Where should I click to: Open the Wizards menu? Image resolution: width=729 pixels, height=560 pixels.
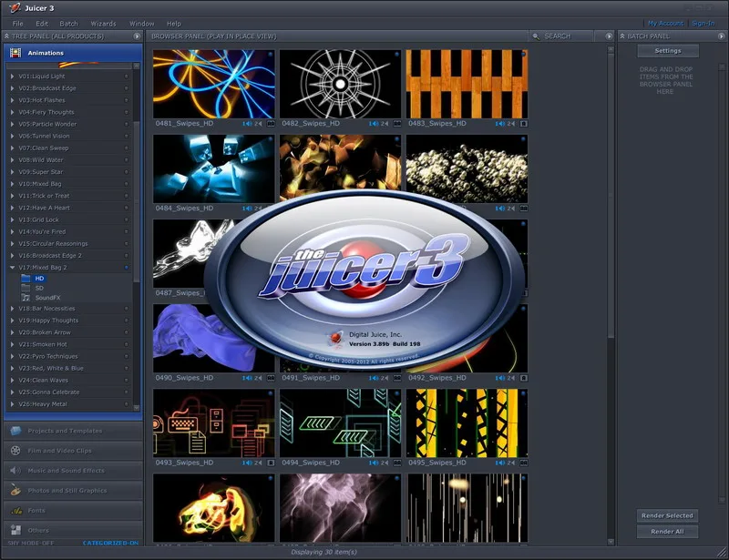click(103, 24)
